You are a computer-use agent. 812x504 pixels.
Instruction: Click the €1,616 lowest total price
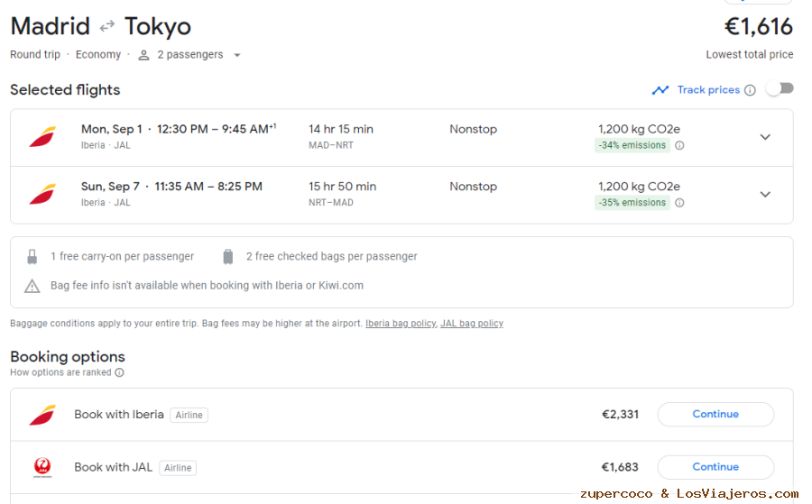(x=758, y=27)
